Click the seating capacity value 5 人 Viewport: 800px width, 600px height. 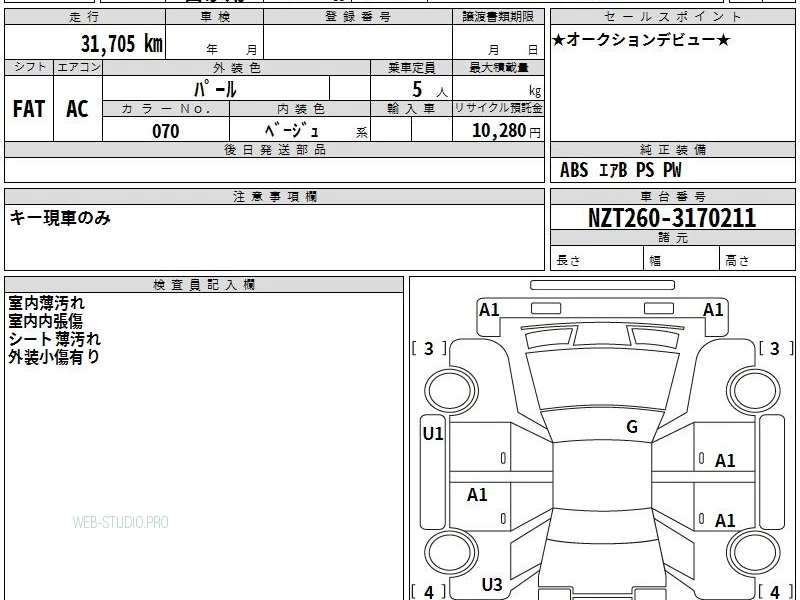point(430,89)
